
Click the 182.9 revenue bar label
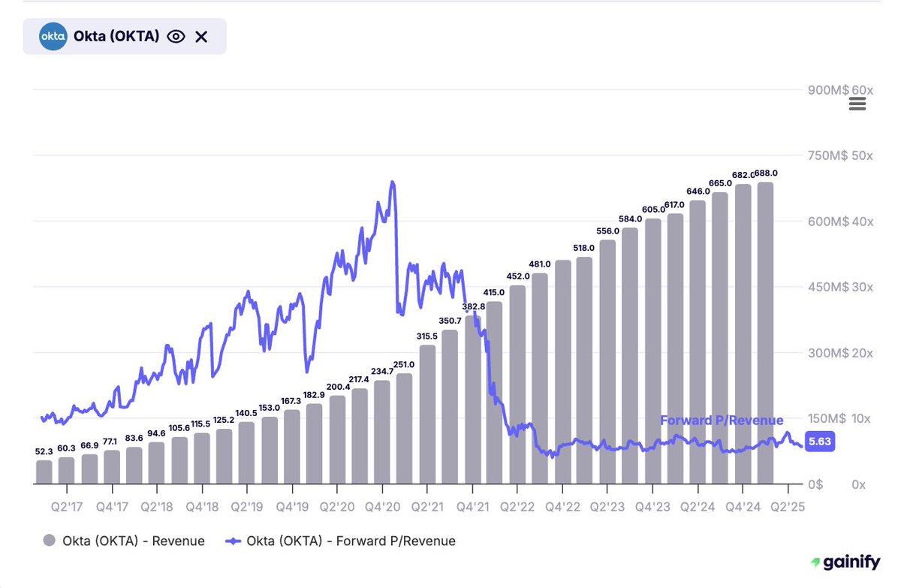(x=315, y=394)
